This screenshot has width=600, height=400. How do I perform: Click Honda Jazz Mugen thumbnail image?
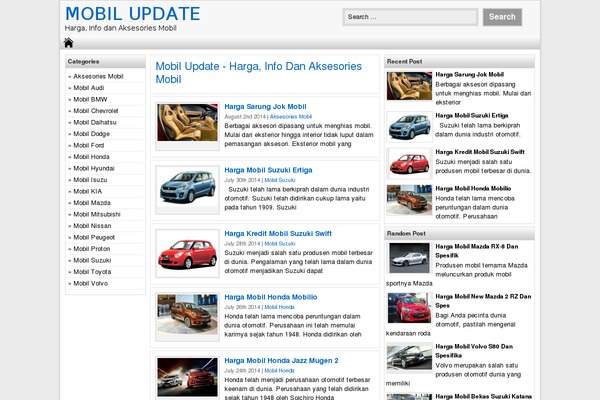(188, 377)
